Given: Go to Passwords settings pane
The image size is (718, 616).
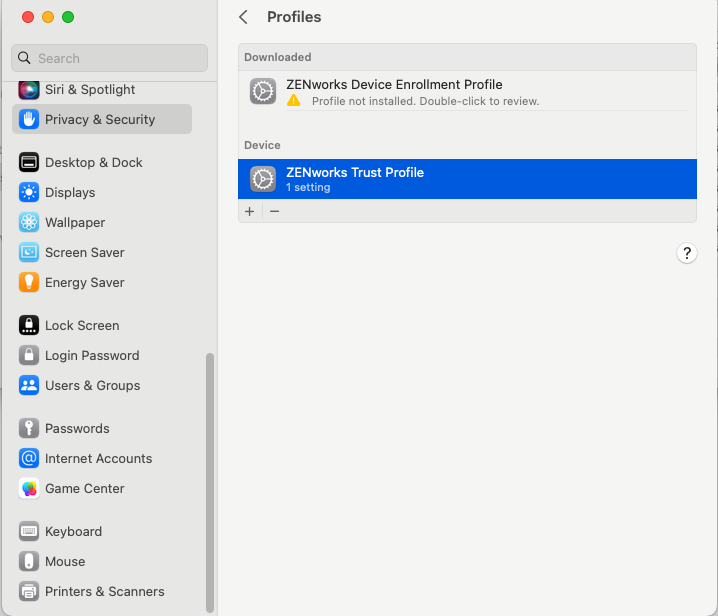Looking at the screenshot, I should click(x=77, y=428).
